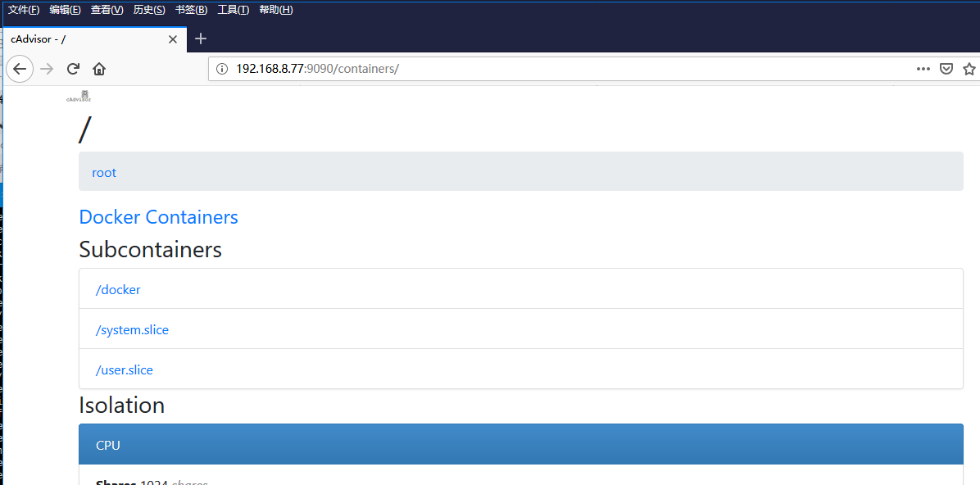
Task: Open the Docker Containers link
Action: pos(159,217)
